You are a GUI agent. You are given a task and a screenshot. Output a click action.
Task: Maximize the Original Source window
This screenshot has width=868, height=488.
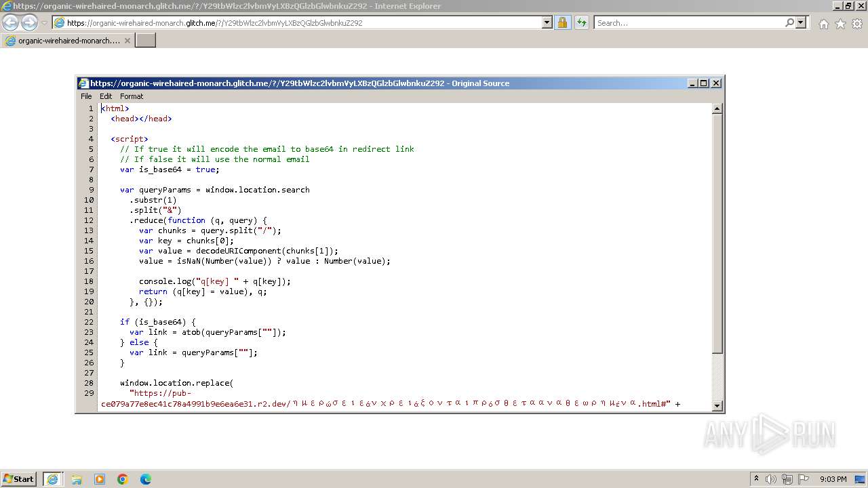(x=704, y=83)
